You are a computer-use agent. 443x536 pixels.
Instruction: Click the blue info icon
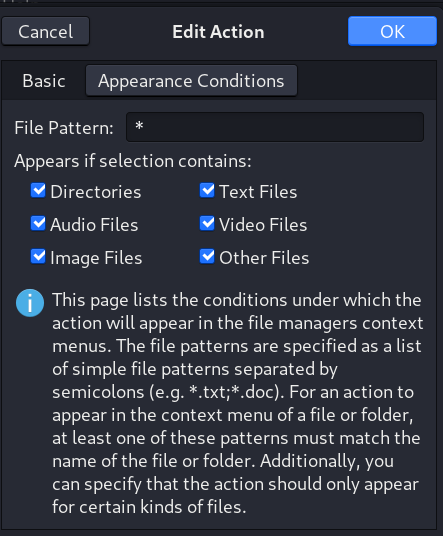coord(30,303)
